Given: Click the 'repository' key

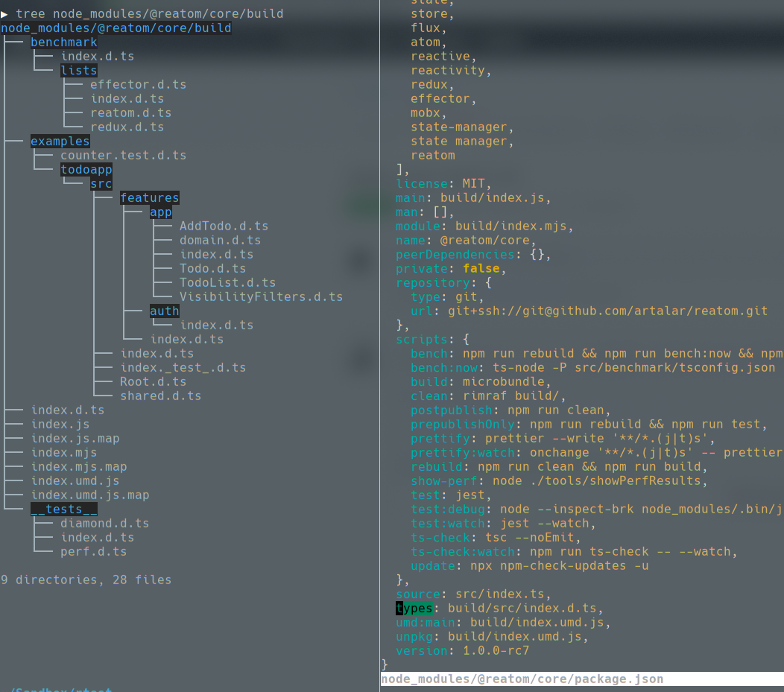Looking at the screenshot, I should point(432,283).
